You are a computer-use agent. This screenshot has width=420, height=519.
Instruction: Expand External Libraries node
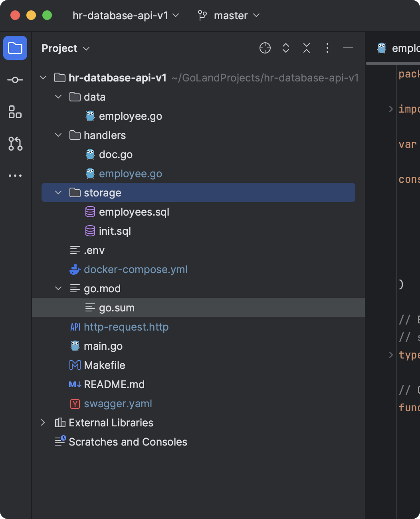[x=43, y=423]
